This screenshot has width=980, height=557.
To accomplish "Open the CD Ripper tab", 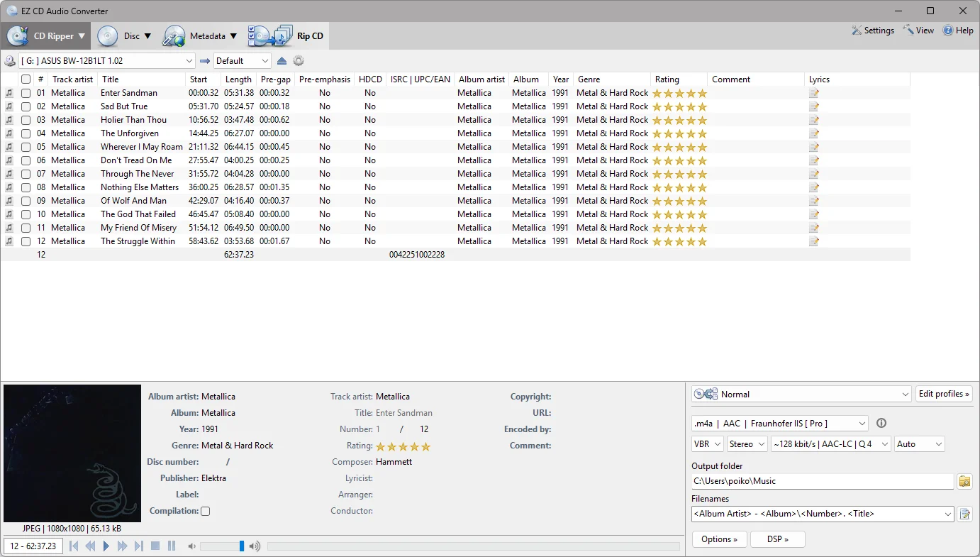I will (46, 35).
